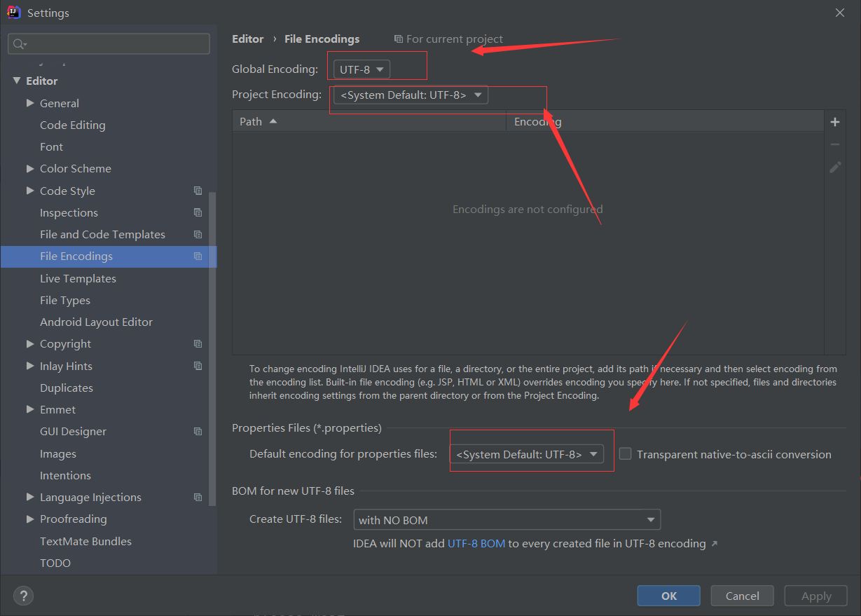Sort the table by Path column header
Viewport: 861px width, 616px height.
pyautogui.click(x=369, y=121)
